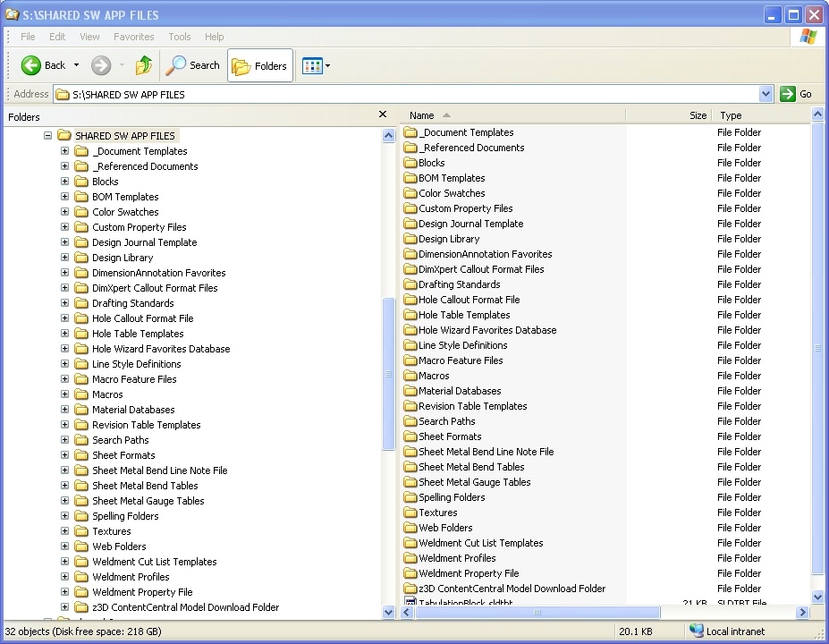Select Spelling Folders folder icon in tree
This screenshot has height=644, width=829.
[80, 516]
